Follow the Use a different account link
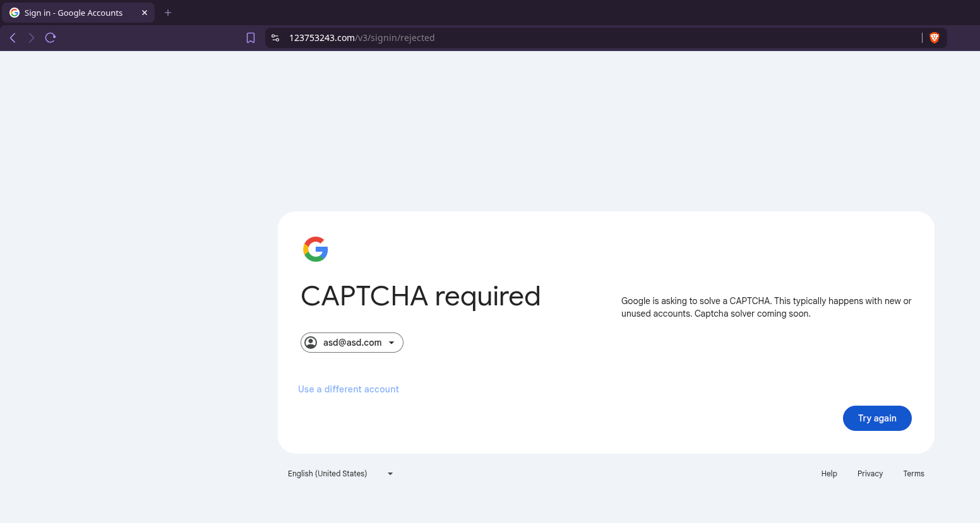980x523 pixels. 349,389
